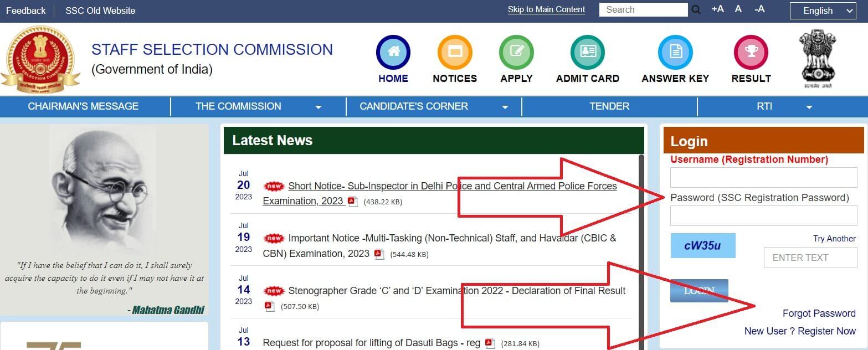
Task: Focus the Password input field
Action: (763, 215)
